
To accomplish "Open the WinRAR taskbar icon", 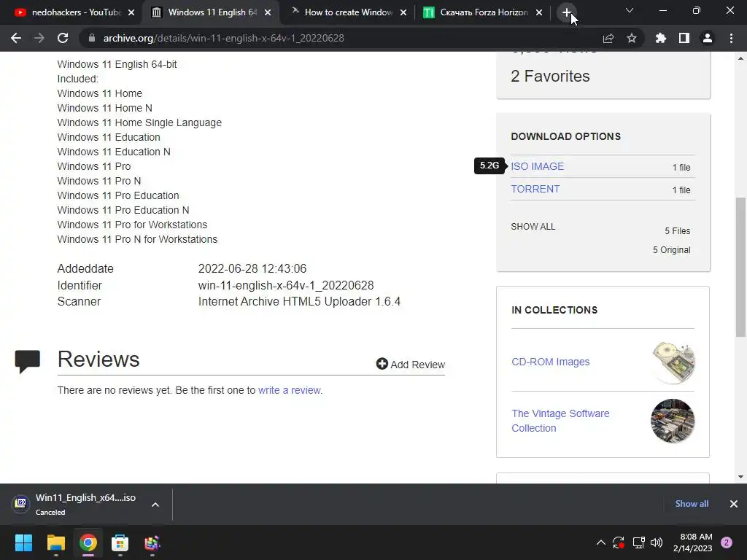I will click(152, 542).
